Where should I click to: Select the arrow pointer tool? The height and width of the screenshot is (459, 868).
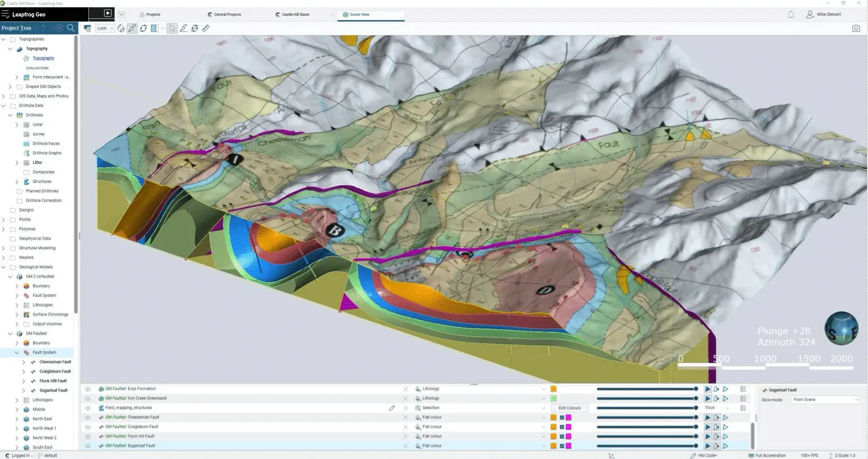click(x=172, y=29)
